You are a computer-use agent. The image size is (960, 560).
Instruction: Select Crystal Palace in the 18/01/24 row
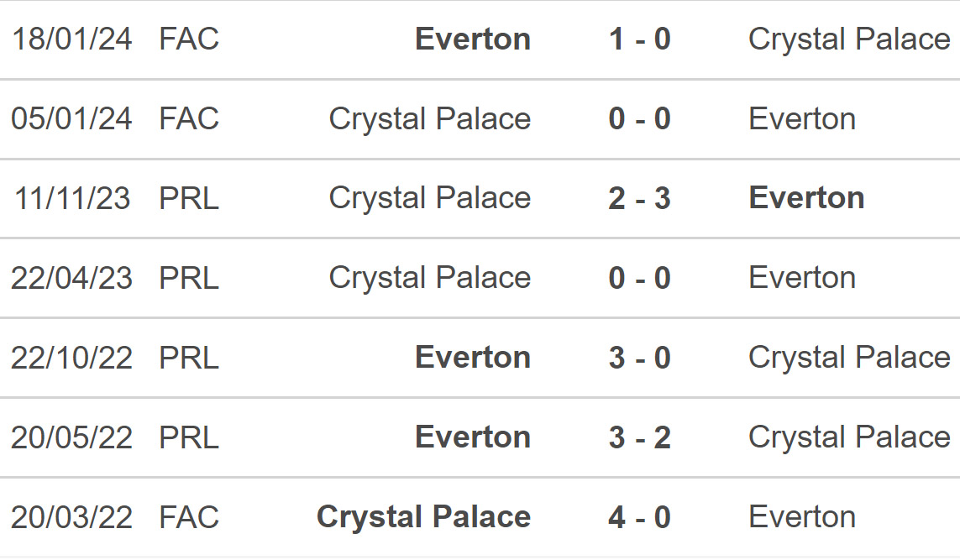tap(849, 39)
